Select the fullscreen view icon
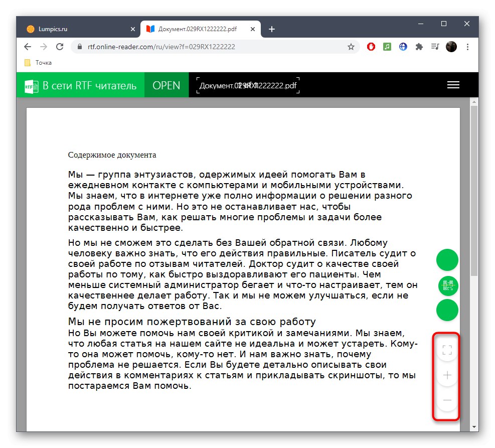 446,350
